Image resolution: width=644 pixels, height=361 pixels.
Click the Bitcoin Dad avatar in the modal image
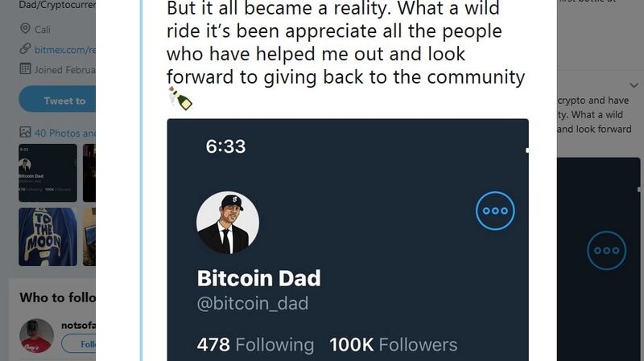(x=228, y=223)
